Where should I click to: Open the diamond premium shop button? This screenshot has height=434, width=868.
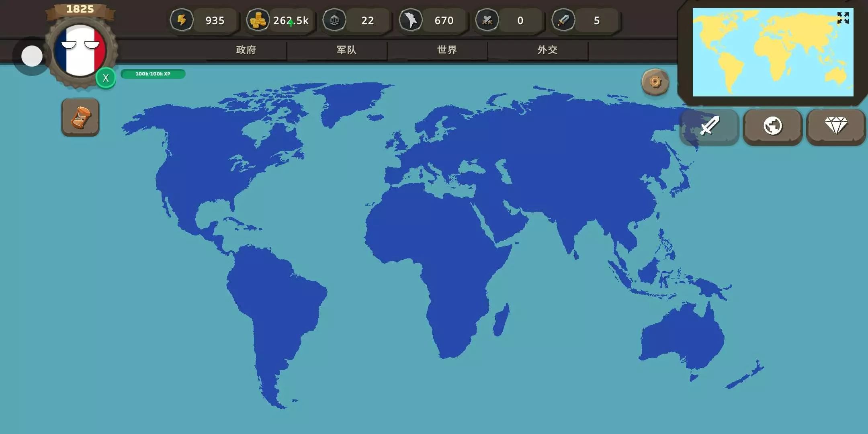(836, 126)
